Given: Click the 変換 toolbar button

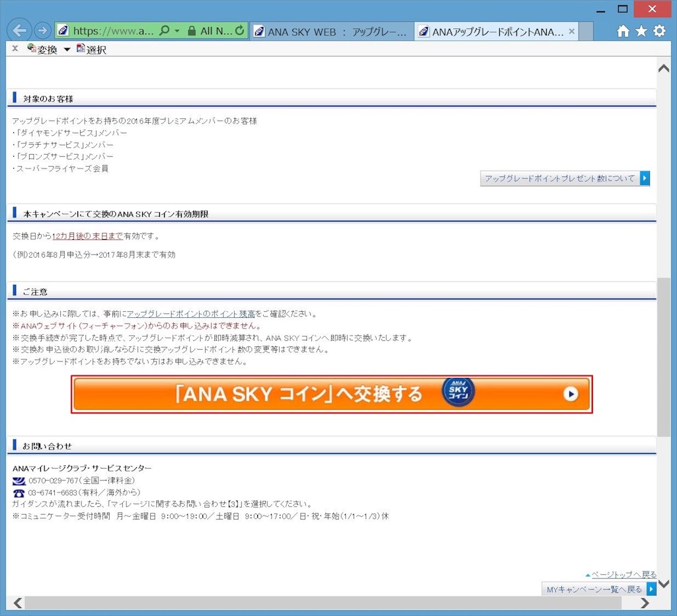Looking at the screenshot, I should point(42,49).
